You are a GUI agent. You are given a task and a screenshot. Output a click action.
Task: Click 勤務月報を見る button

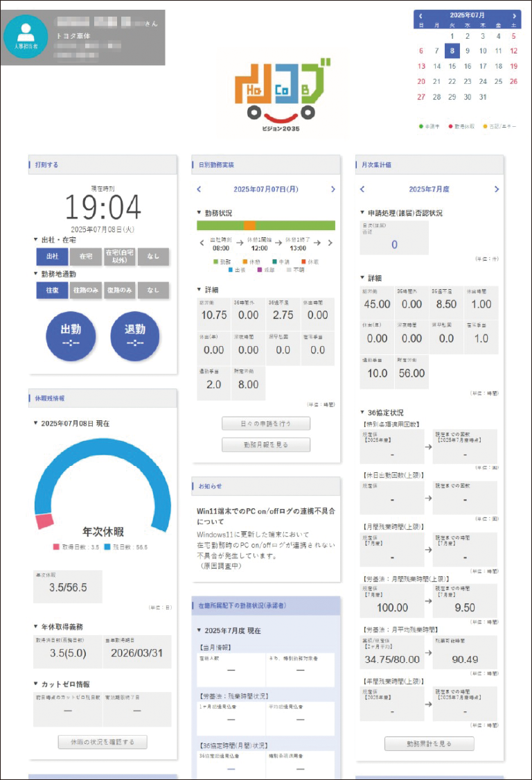click(x=266, y=444)
